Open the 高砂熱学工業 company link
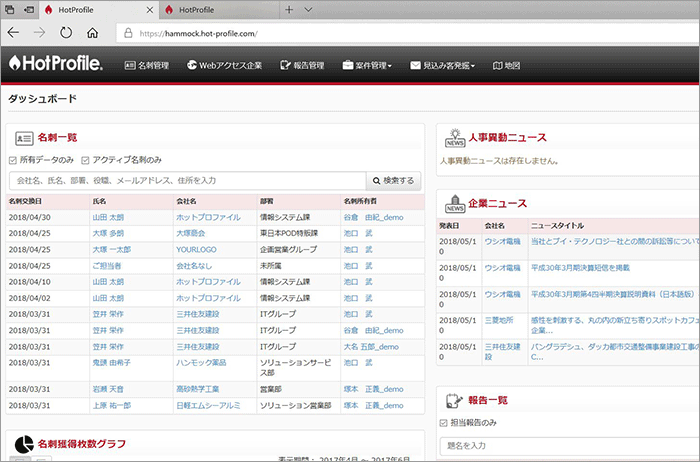 (x=198, y=389)
